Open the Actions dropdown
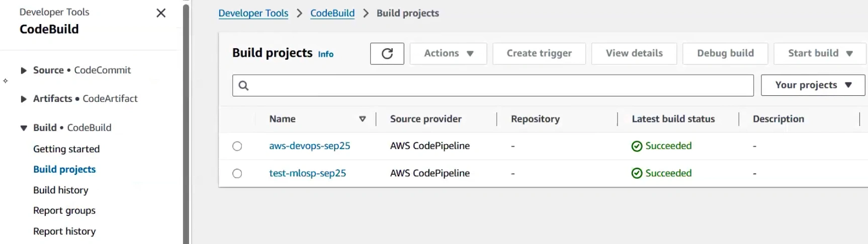The height and width of the screenshot is (244, 868). pos(448,53)
